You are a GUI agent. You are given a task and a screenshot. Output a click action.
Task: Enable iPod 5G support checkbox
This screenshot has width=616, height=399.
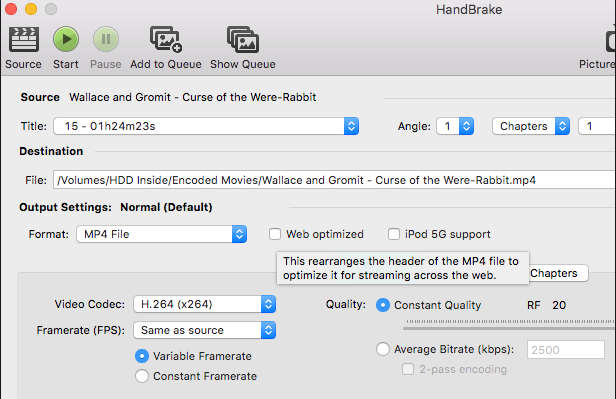[x=394, y=234]
